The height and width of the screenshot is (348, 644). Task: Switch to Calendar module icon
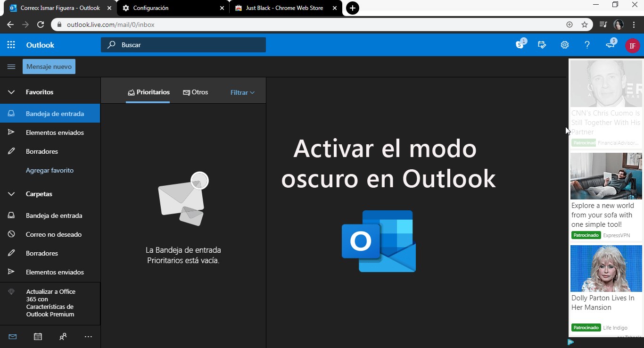(x=38, y=337)
